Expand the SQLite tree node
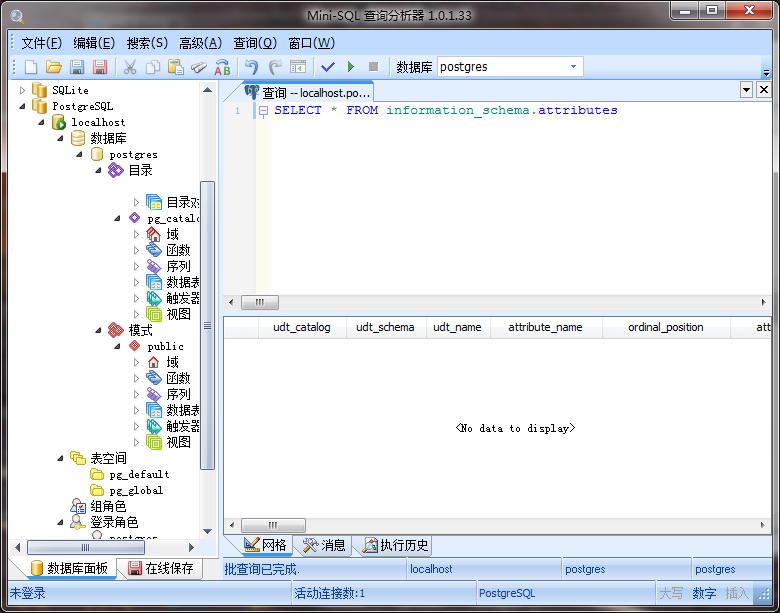This screenshot has height=613, width=780. point(22,91)
